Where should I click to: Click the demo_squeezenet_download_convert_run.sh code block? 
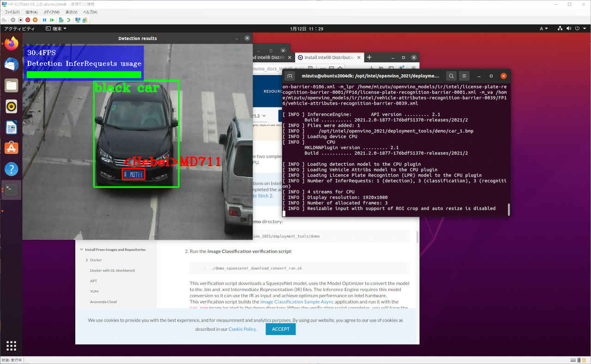tap(300, 268)
